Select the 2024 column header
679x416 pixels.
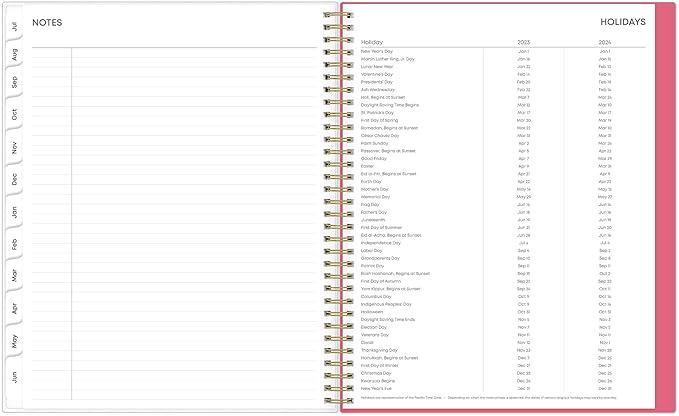click(604, 42)
